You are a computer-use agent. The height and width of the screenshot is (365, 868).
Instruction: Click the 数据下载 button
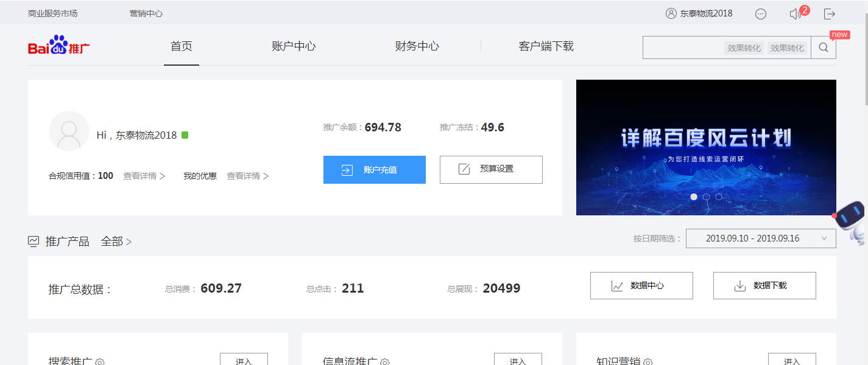click(x=764, y=285)
